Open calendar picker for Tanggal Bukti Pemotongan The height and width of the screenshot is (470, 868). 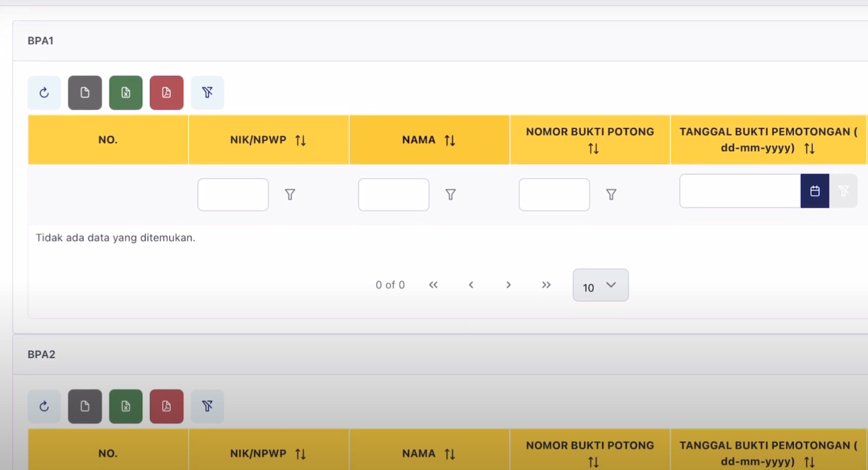815,191
